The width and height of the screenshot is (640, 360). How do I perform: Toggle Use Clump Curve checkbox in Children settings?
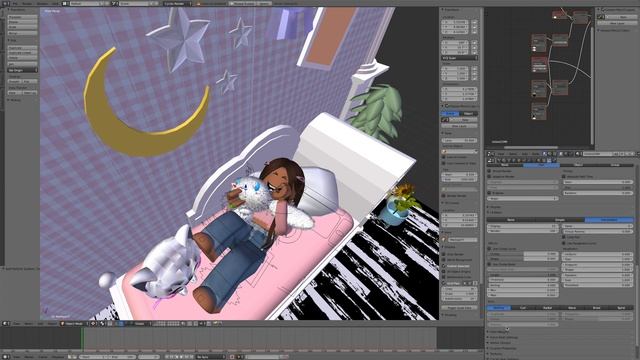(489, 249)
